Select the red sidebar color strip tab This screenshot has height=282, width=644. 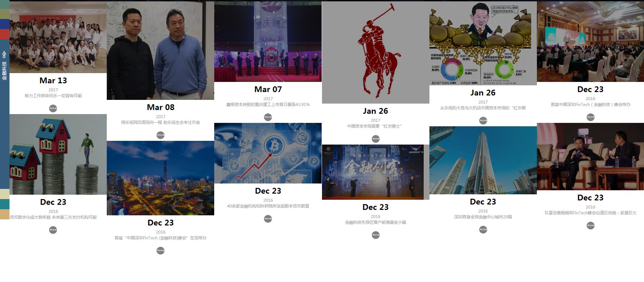coord(4,34)
